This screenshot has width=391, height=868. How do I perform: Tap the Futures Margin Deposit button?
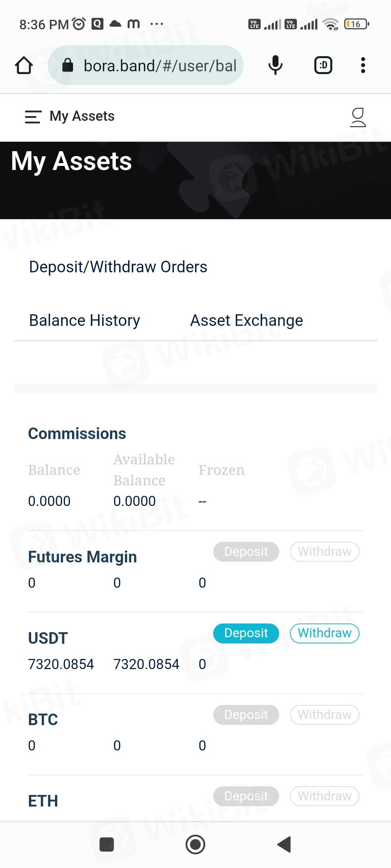246,552
